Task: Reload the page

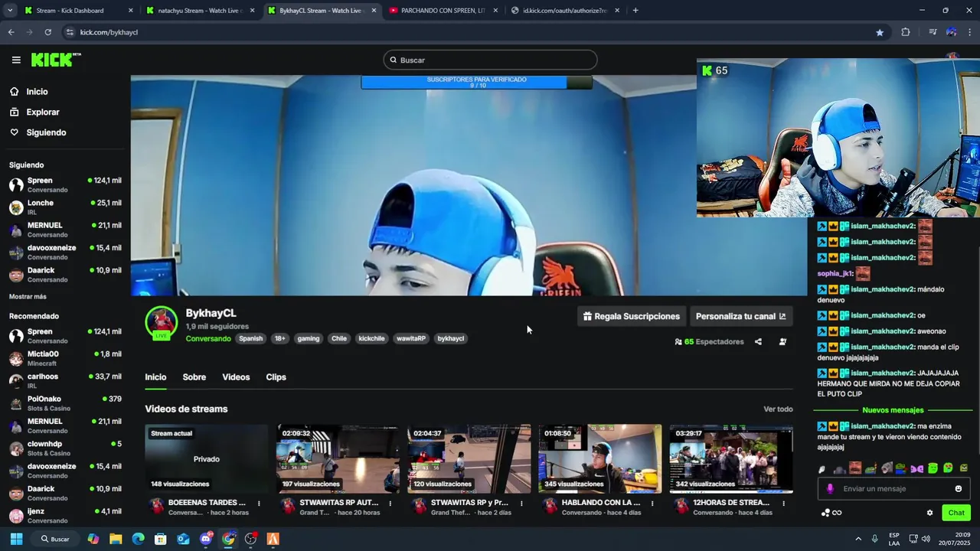Action: [47, 32]
